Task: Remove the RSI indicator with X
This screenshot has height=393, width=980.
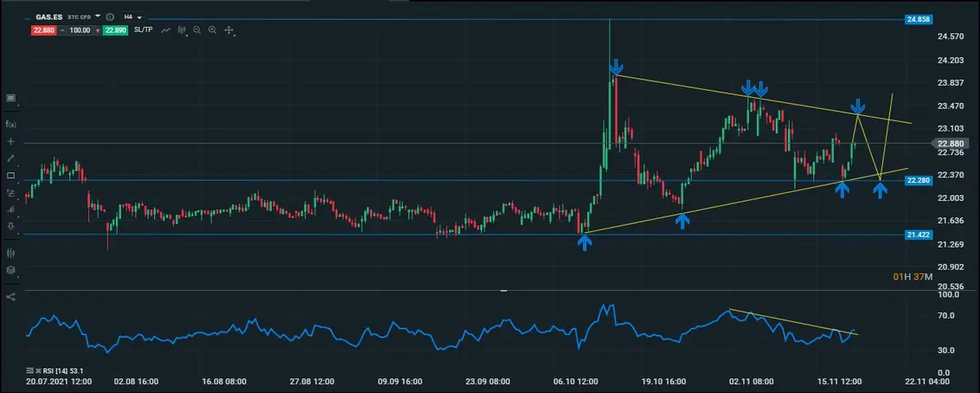Action: tap(39, 370)
